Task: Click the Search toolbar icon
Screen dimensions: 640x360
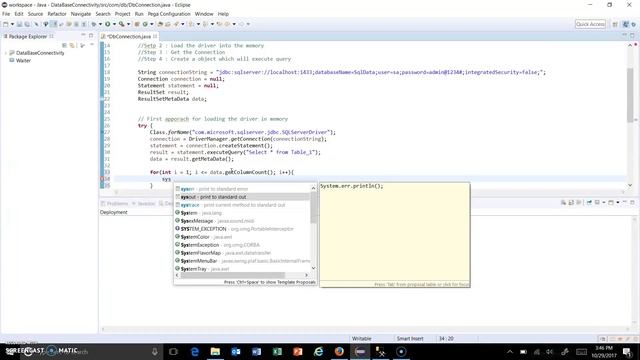Action: pyautogui.click(x=176, y=24)
